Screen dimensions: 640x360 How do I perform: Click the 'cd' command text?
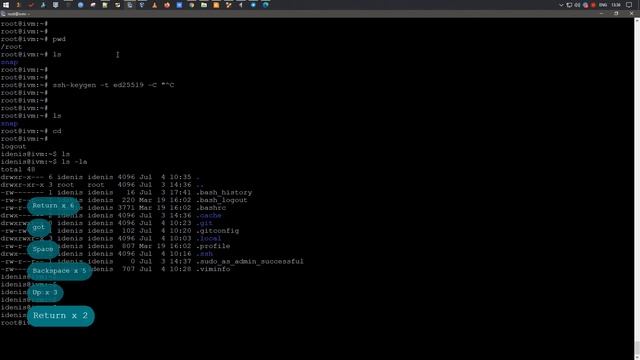(x=57, y=131)
